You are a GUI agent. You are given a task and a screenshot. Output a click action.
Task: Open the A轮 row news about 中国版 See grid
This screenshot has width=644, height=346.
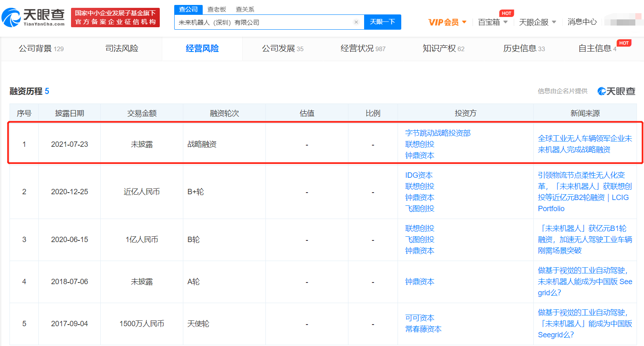pos(585,282)
